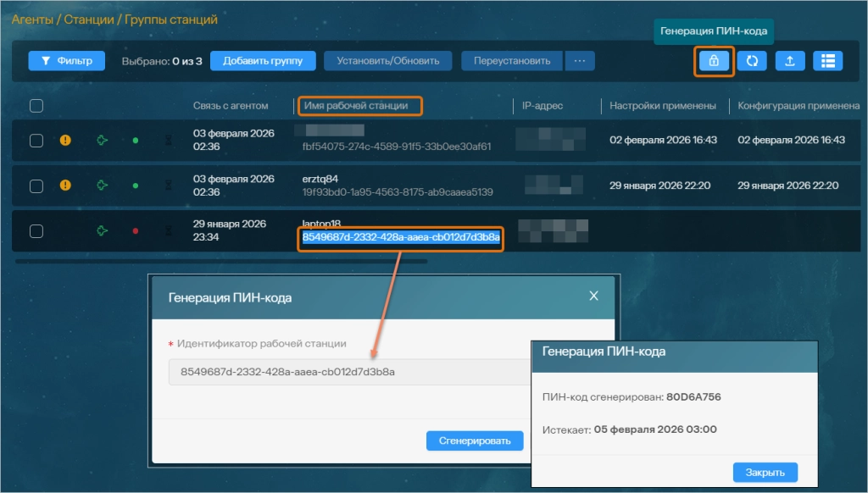Click the refresh icon in the toolbar

pyautogui.click(x=752, y=61)
